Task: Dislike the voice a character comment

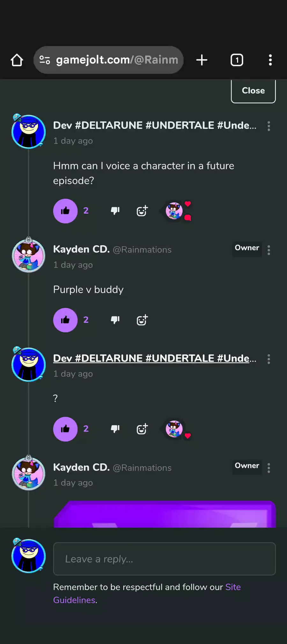Action: click(115, 211)
